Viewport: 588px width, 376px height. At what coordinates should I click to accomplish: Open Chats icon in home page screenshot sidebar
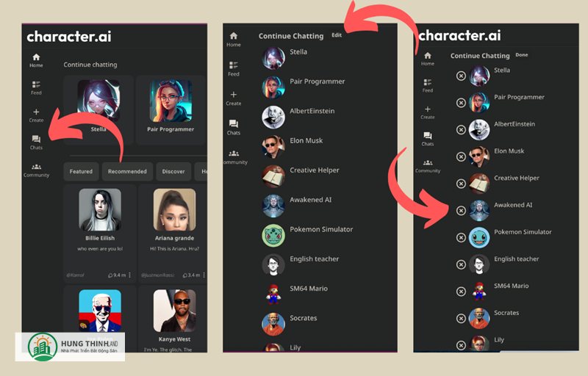pyautogui.click(x=36, y=140)
